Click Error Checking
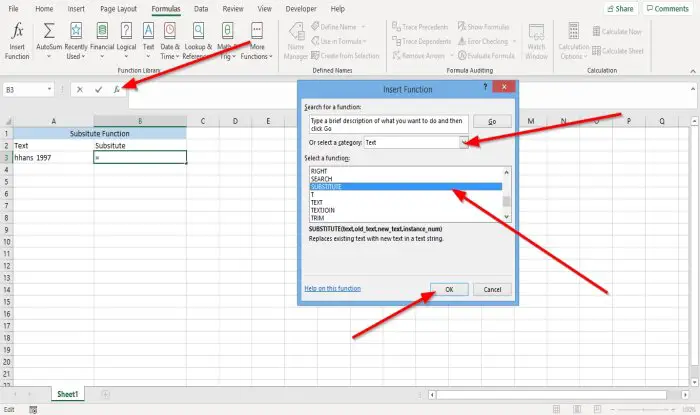This screenshot has height=415, width=700. click(x=483, y=41)
